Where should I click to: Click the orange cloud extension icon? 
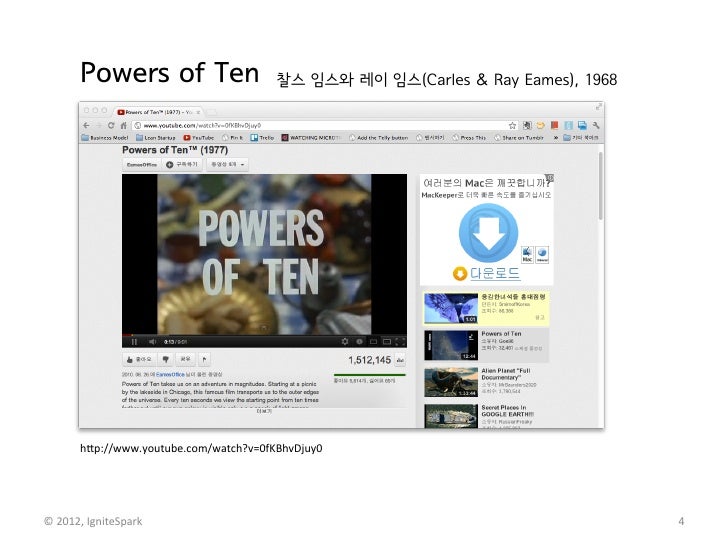pos(540,125)
